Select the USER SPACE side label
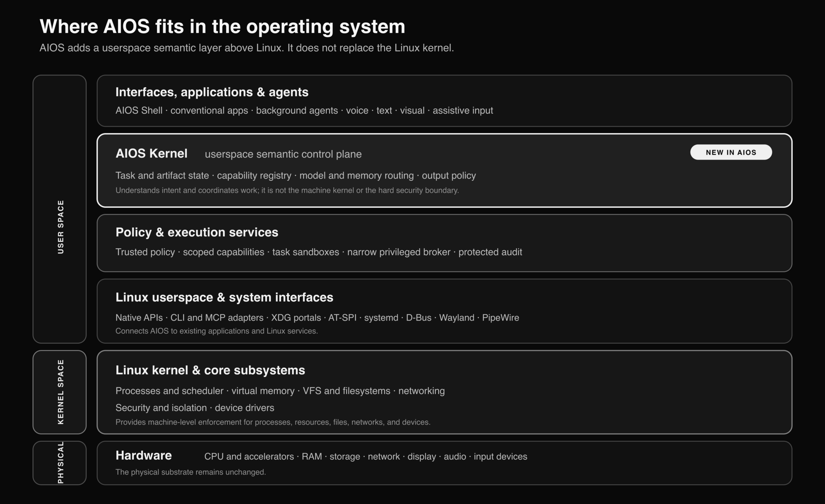This screenshot has width=825, height=504. tap(61, 227)
